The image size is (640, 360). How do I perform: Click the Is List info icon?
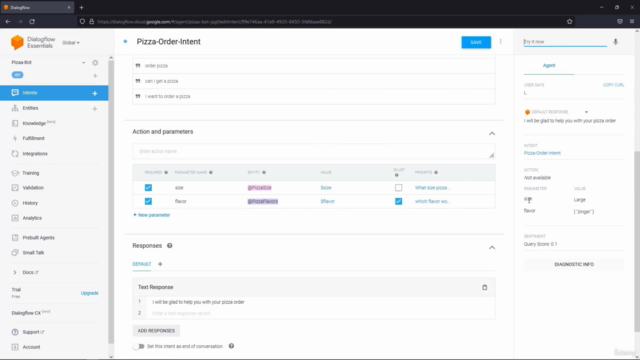pos(396,176)
